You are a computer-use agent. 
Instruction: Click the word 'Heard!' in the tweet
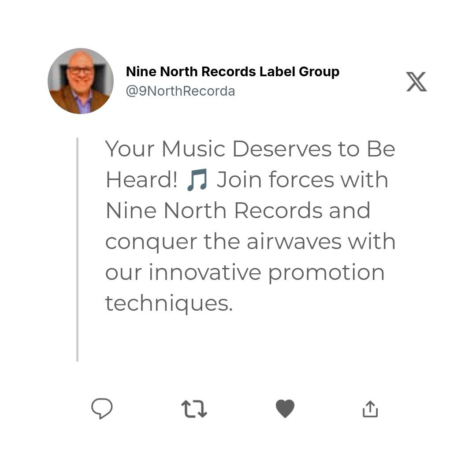click(x=141, y=180)
